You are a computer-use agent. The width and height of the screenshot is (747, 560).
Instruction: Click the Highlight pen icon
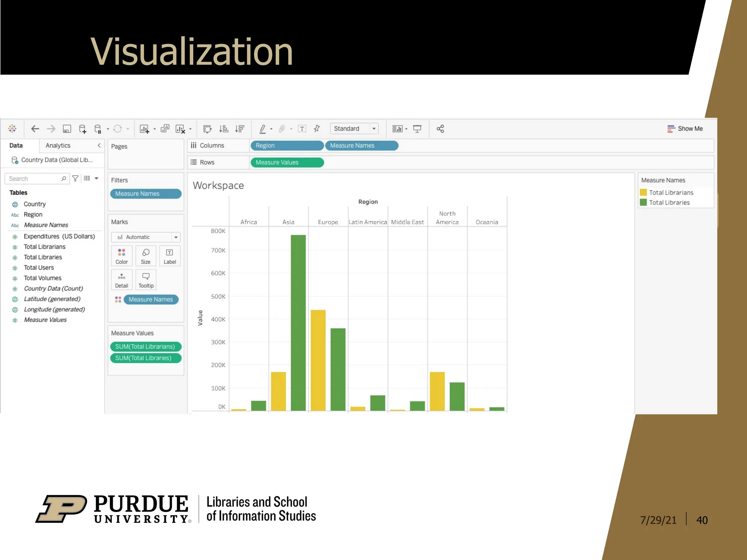tap(262, 129)
